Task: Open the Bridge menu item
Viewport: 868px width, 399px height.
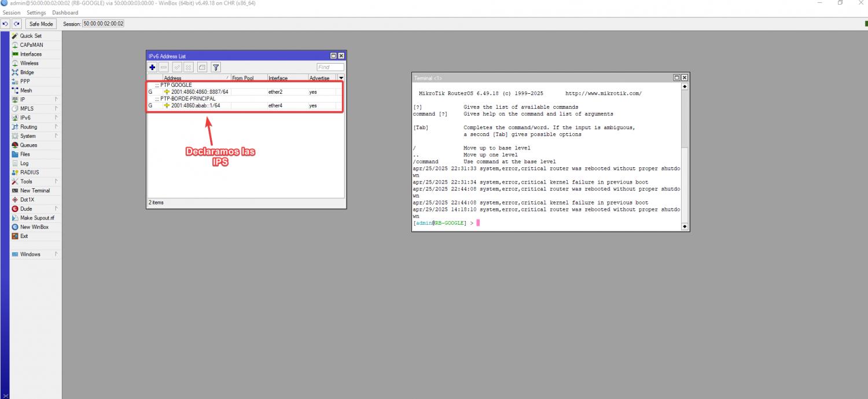Action: [x=27, y=72]
